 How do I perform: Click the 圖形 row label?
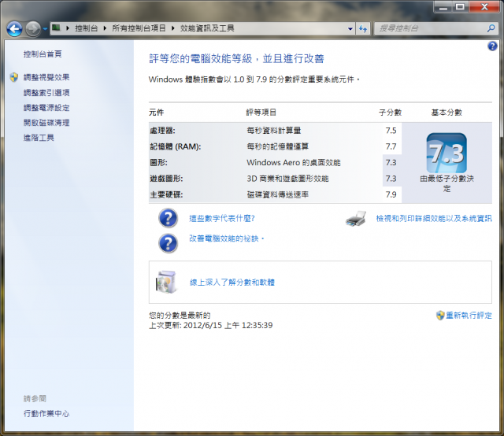coord(158,163)
